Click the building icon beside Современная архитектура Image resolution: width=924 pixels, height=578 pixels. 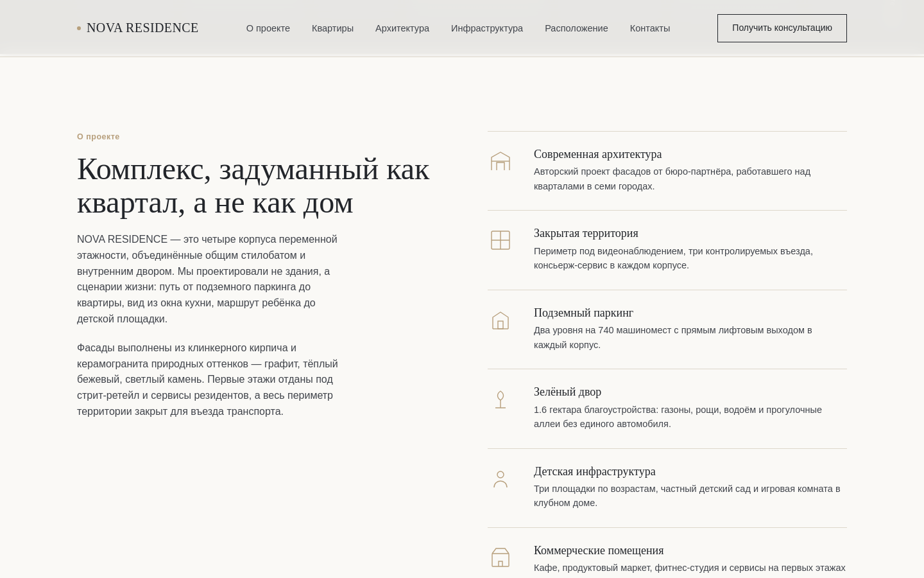click(501, 161)
